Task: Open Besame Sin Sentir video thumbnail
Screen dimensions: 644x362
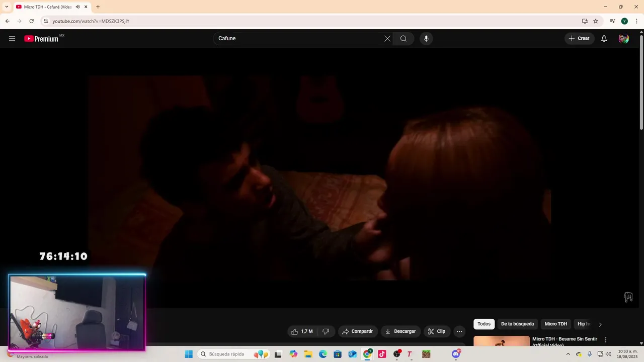Action: tap(502, 341)
